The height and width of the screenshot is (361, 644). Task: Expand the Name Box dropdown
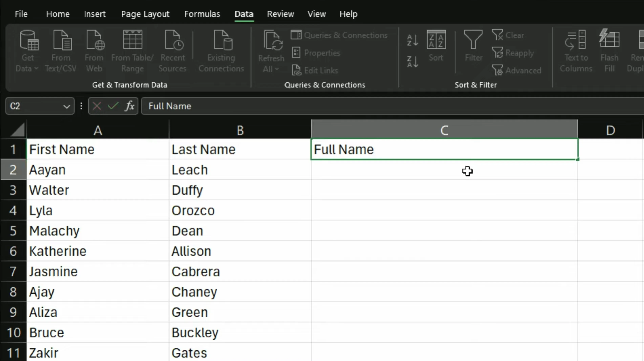pyautogui.click(x=67, y=107)
